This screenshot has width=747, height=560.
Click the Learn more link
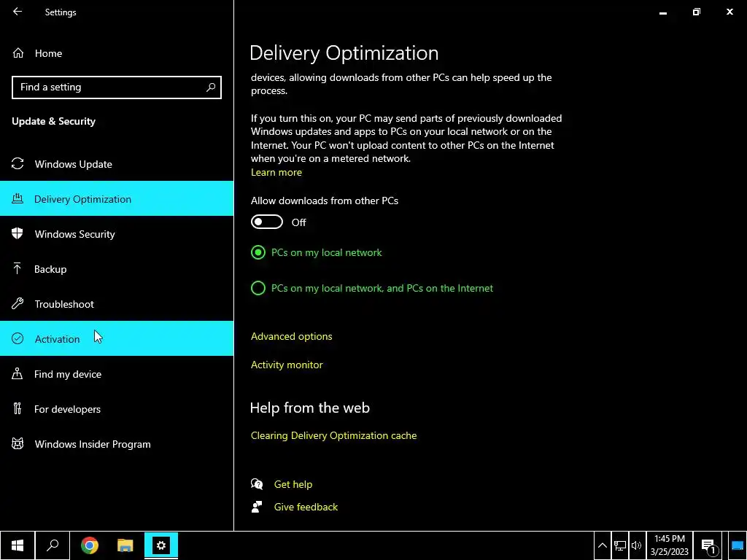point(276,172)
